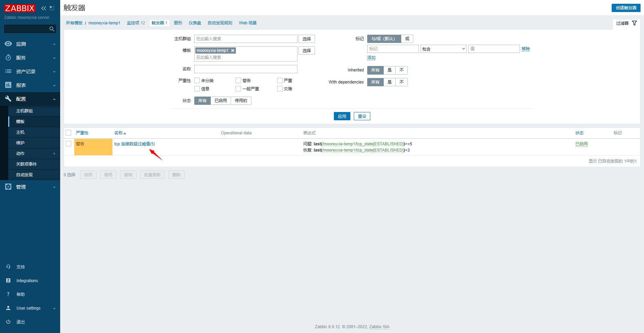Click the 所有模板 breadcrumb link

coord(74,23)
